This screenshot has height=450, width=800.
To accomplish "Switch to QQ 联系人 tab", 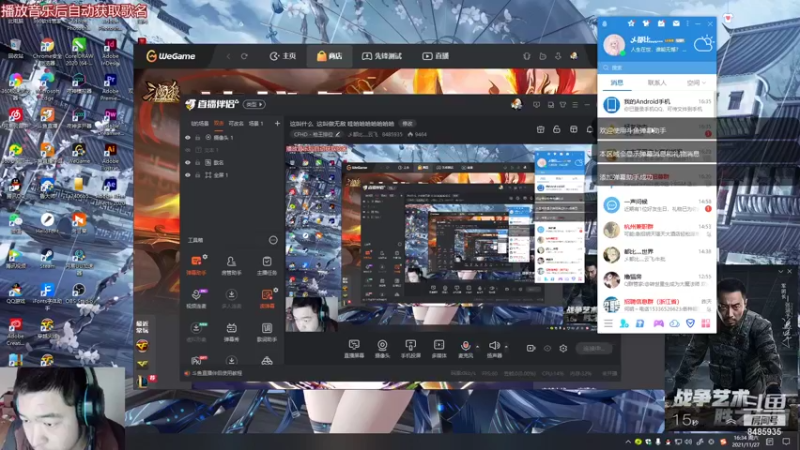I will [657, 83].
